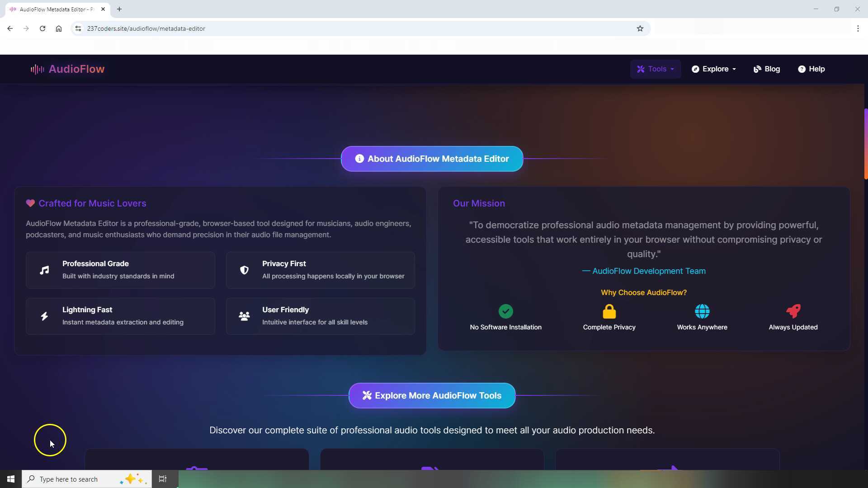Select the Professional Grade music note icon

click(44, 270)
